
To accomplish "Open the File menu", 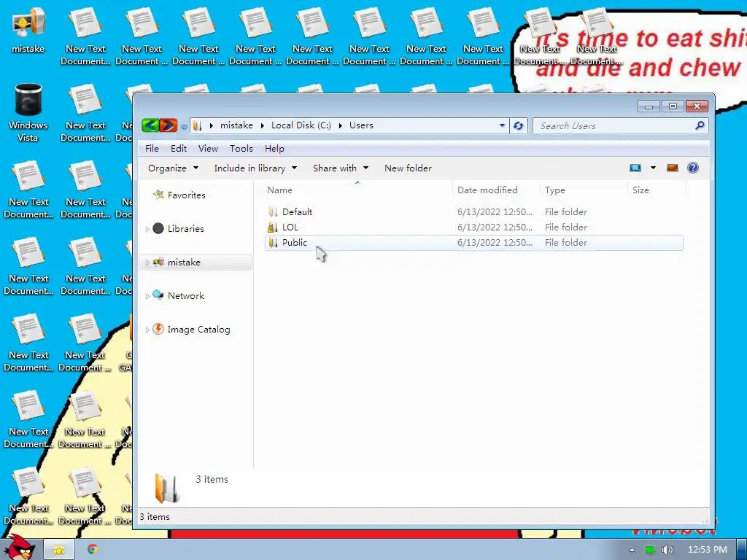I will point(152,149).
